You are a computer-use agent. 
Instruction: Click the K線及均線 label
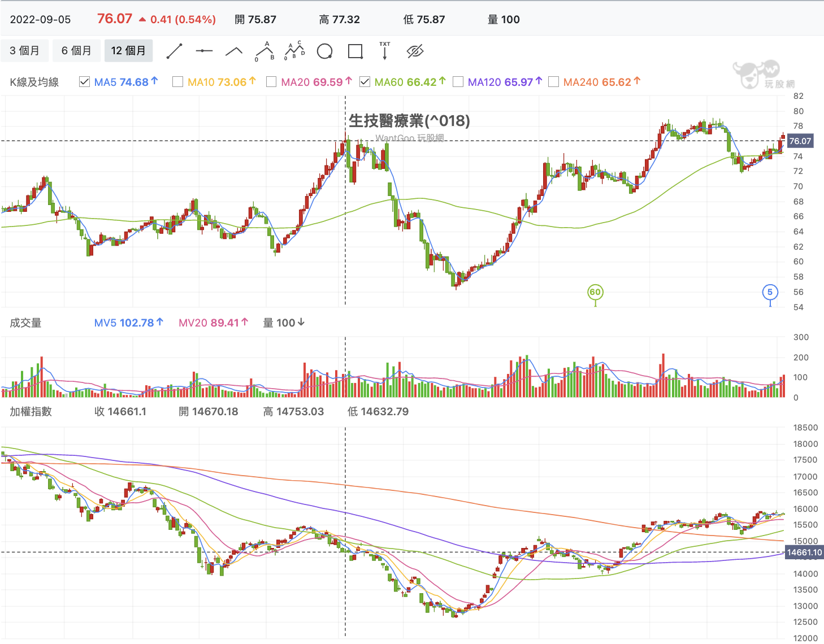pos(34,82)
